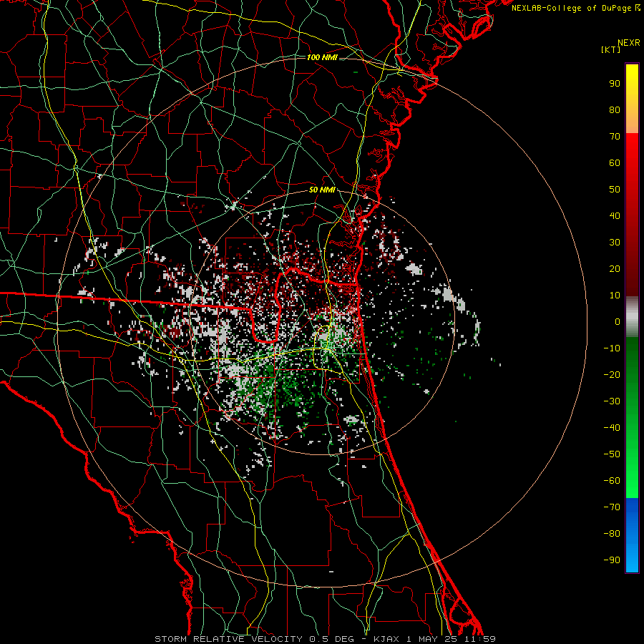Image resolution: width=644 pixels, height=644 pixels.
Task: Select the -70 value on the velocity scale
Action: [612, 507]
